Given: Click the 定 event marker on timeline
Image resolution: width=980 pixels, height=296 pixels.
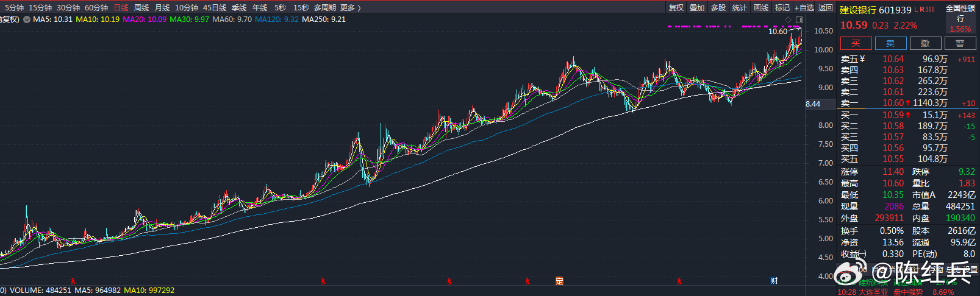Looking at the screenshot, I should [559, 281].
